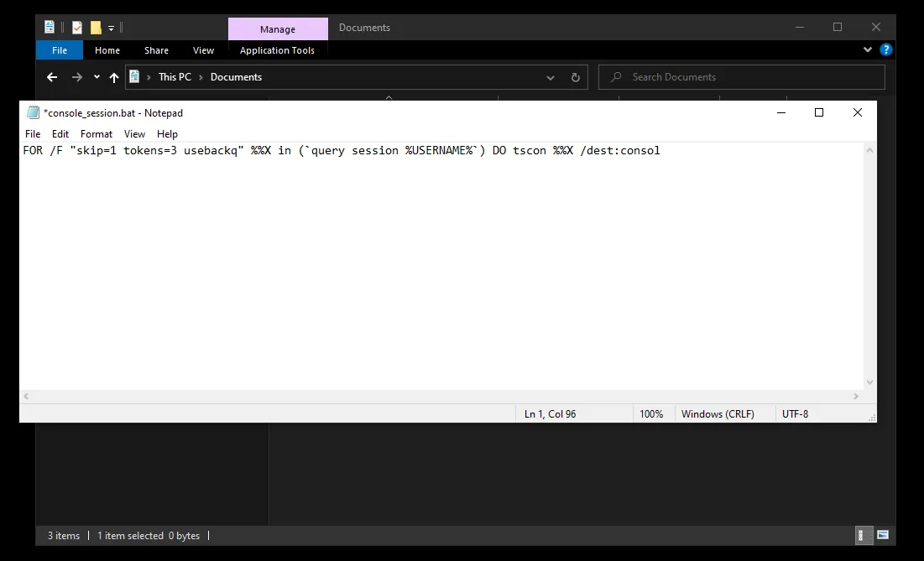Image resolution: width=924 pixels, height=561 pixels.
Task: Click the New Folder quick access icon
Action: pos(95,27)
